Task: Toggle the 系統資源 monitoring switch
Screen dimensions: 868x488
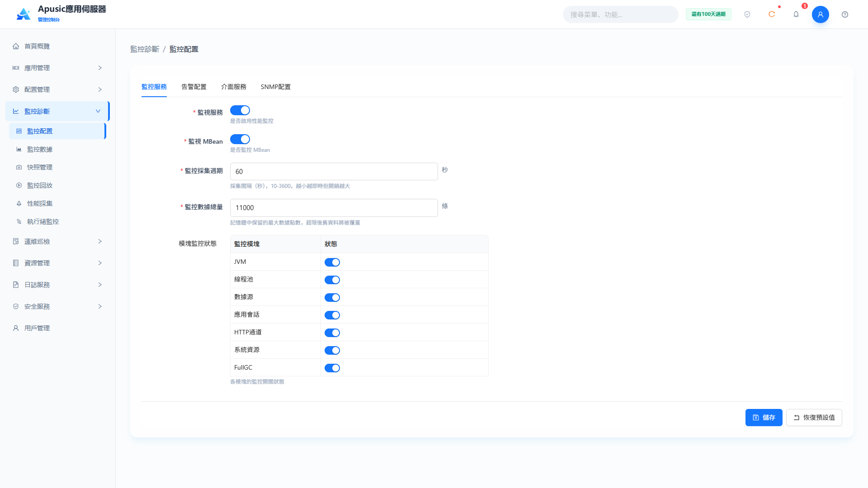Action: tap(332, 350)
